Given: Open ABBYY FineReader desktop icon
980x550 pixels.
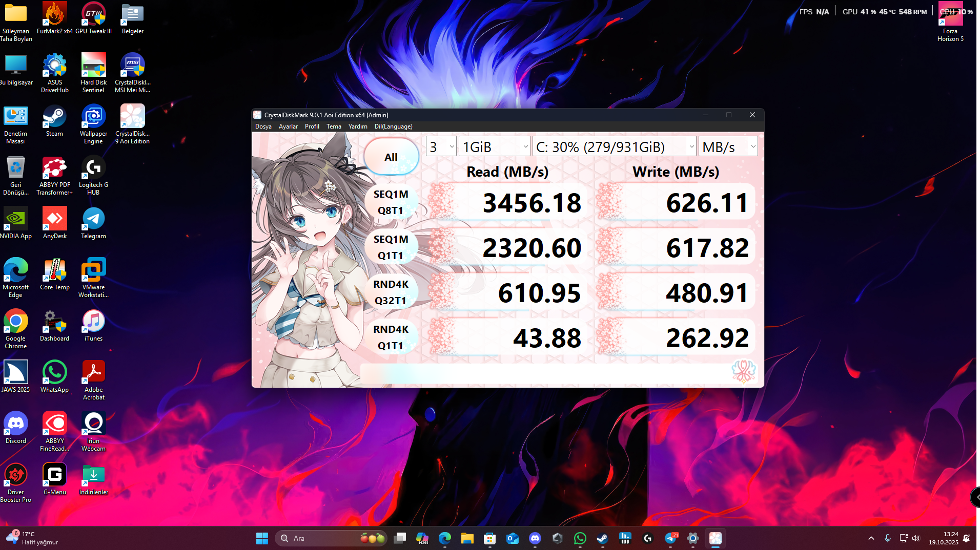Looking at the screenshot, I should pyautogui.click(x=54, y=431).
